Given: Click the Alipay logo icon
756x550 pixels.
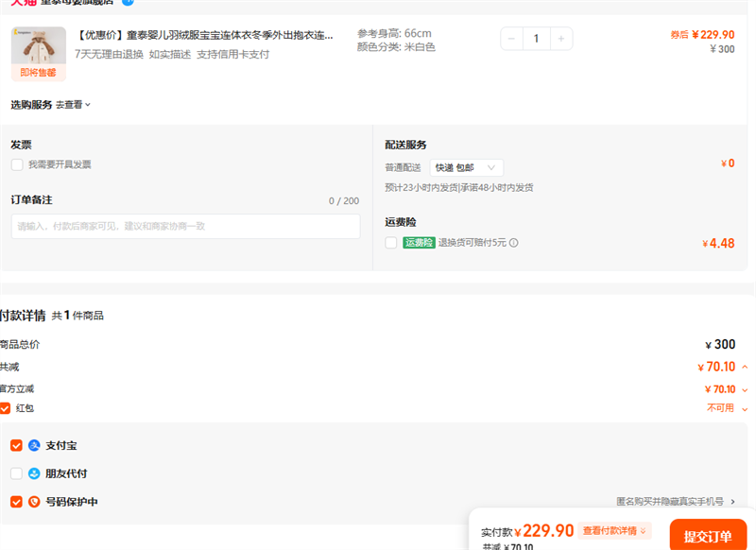Looking at the screenshot, I should (x=34, y=445).
